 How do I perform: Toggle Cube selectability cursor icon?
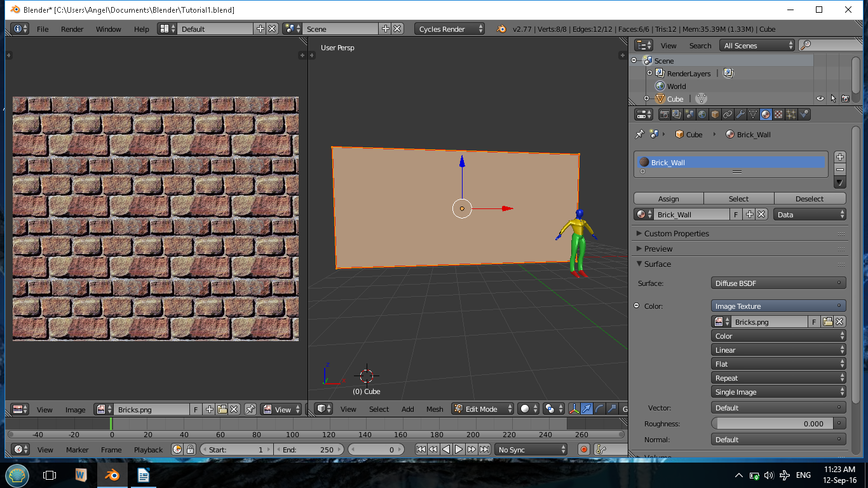[833, 98]
